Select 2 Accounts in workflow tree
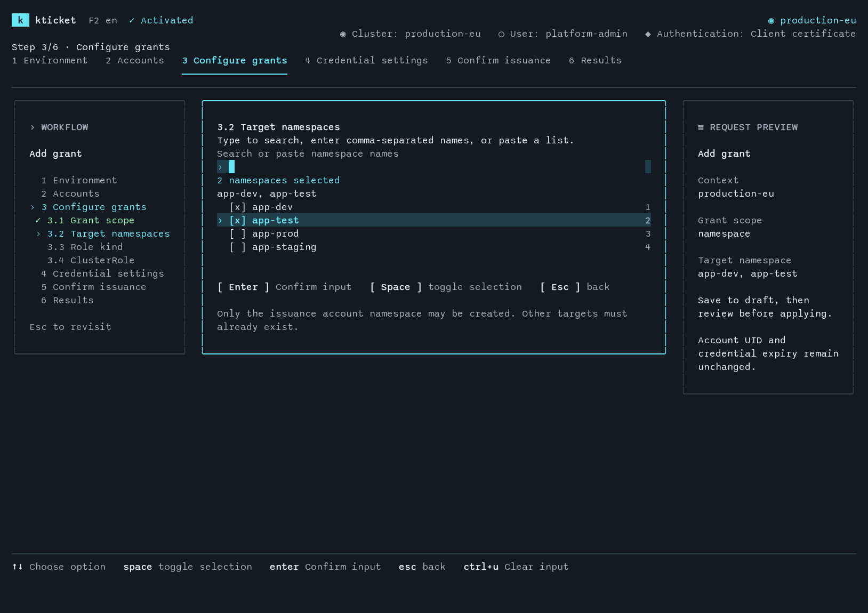The image size is (868, 613). pos(70,193)
